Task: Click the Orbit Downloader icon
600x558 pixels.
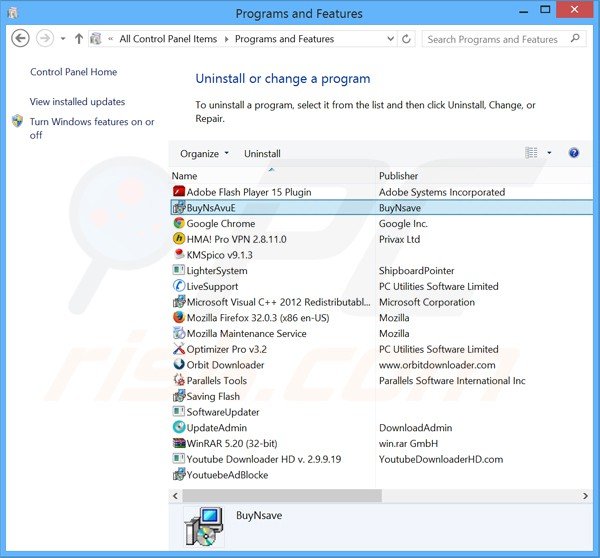Action: coord(179,364)
